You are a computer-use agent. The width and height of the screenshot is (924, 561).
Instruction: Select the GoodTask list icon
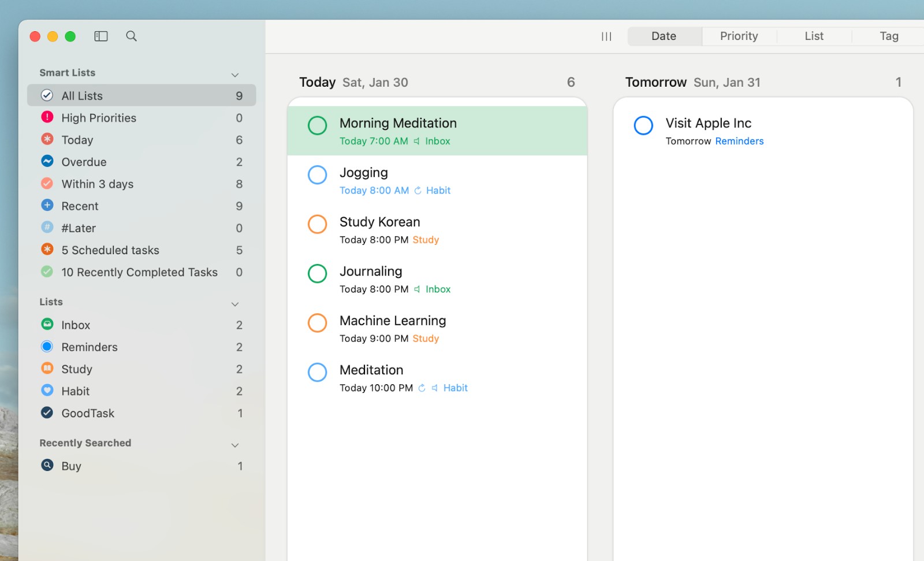click(x=47, y=413)
